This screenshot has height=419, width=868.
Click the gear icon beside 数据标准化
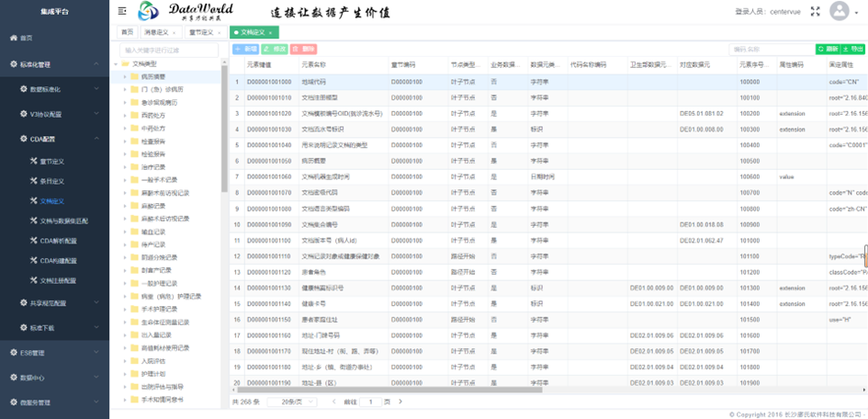pyautogui.click(x=23, y=88)
